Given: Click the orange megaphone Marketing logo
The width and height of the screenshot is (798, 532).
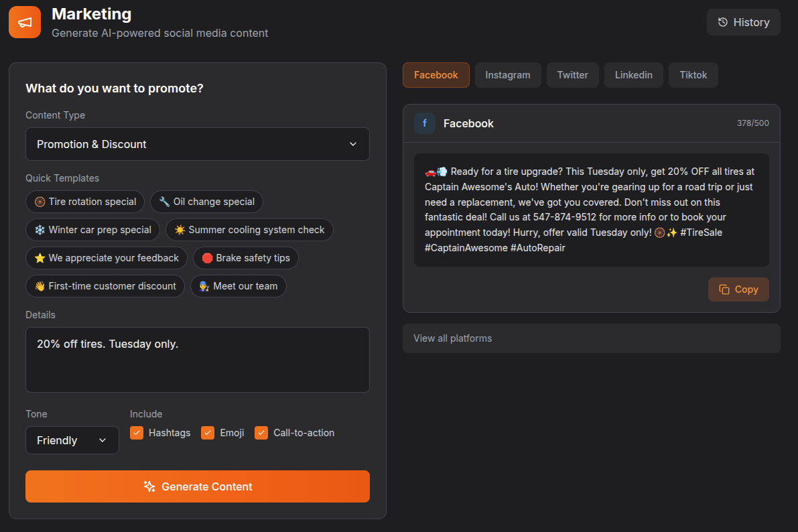Looking at the screenshot, I should pos(24,22).
